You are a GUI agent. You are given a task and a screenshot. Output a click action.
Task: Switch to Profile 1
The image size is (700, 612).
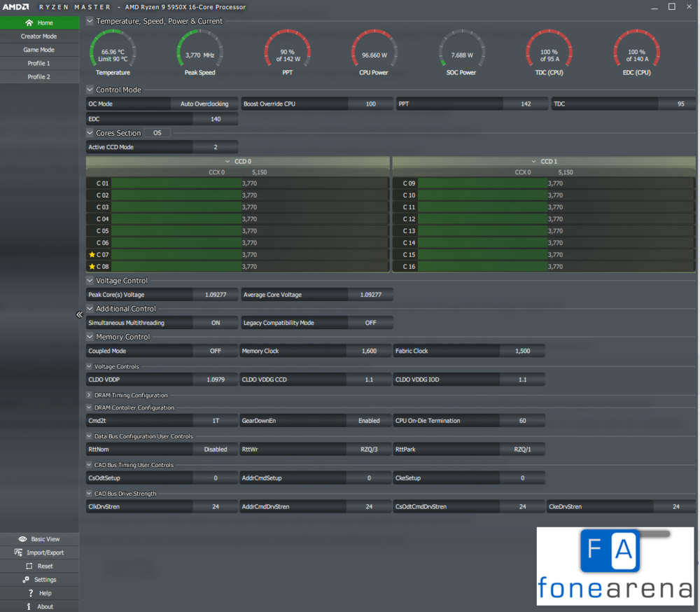point(39,63)
